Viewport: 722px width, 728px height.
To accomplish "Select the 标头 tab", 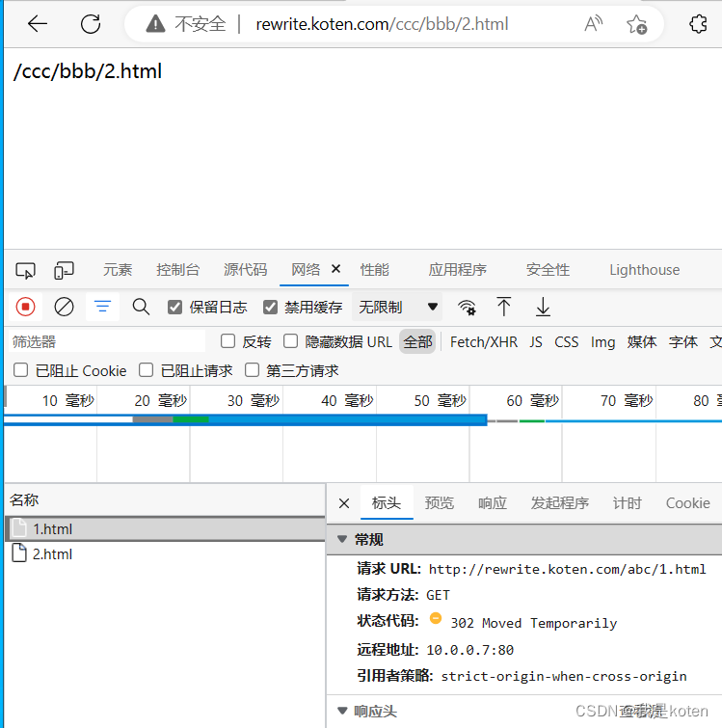I will (386, 503).
